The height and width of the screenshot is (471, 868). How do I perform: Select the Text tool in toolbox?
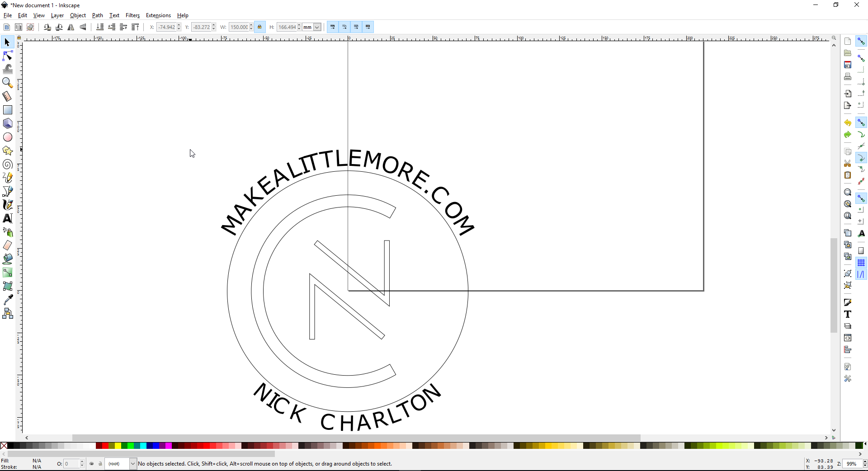[x=7, y=218]
